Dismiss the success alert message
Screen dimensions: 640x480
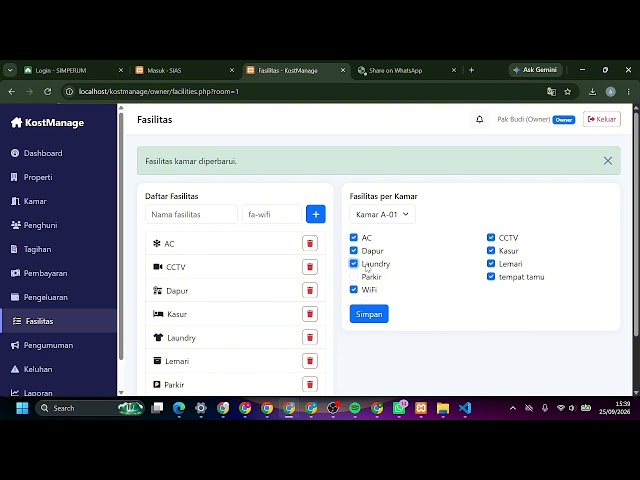pos(608,161)
